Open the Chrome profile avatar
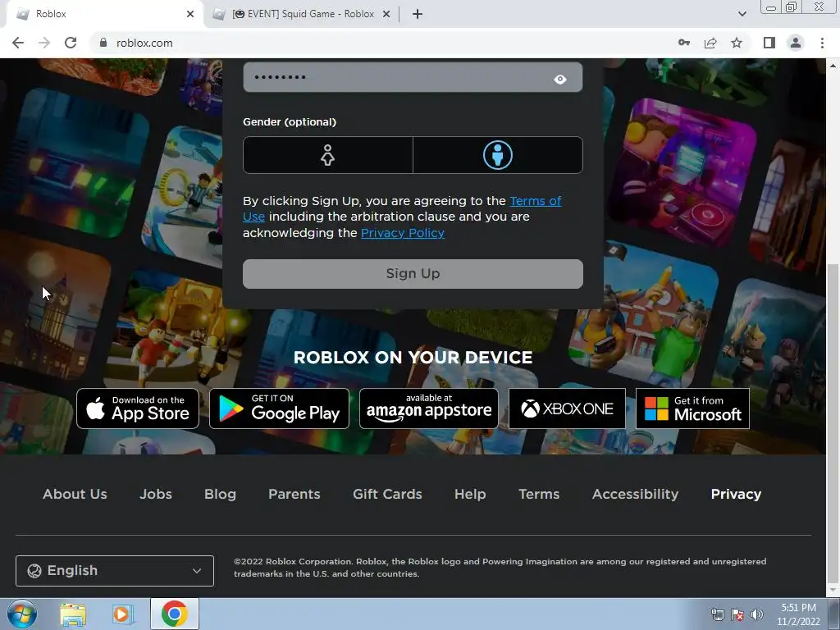 pyautogui.click(x=796, y=43)
